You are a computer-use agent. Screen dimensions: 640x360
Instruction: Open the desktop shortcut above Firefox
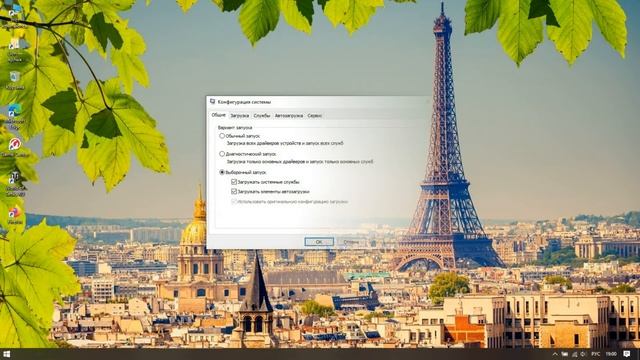[x=15, y=178]
